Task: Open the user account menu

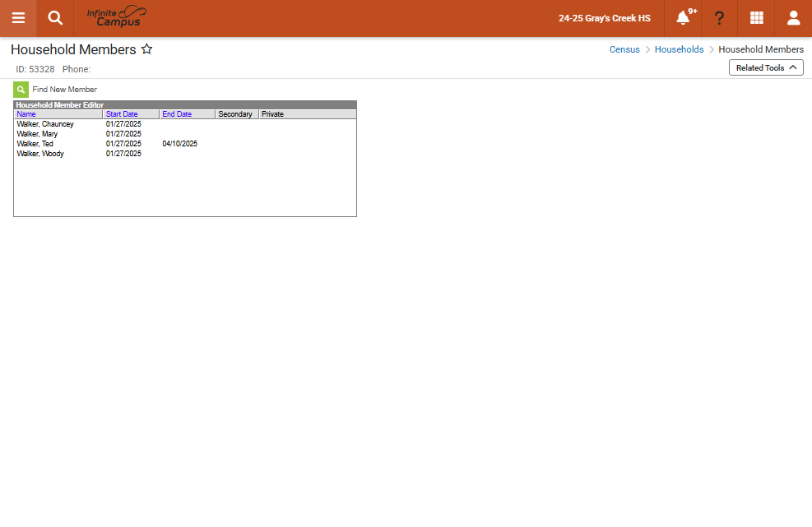Action: [793, 18]
